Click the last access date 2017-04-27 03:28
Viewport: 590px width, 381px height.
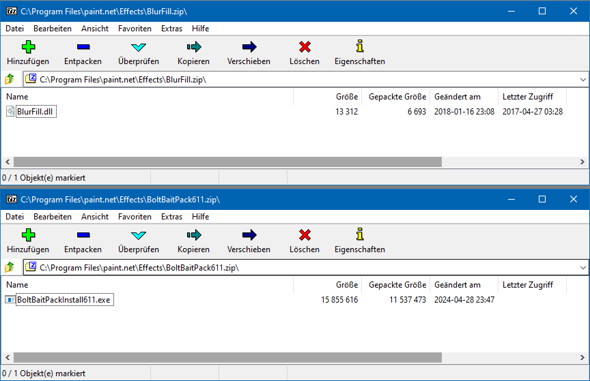[x=532, y=112]
